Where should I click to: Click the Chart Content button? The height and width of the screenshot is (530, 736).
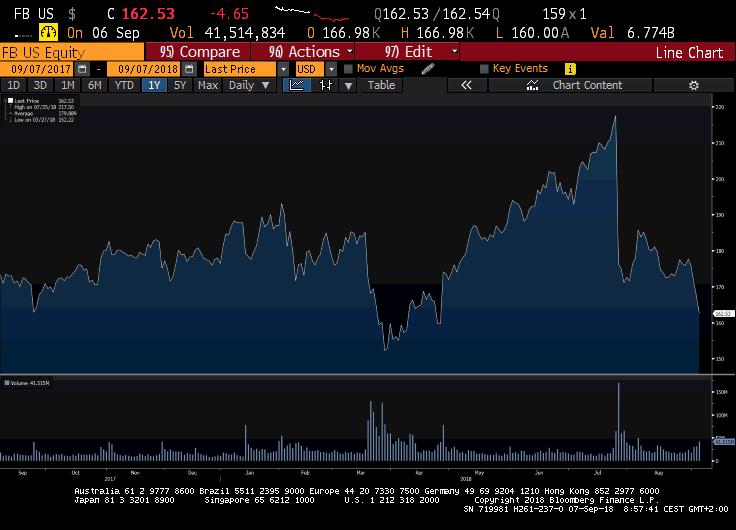click(x=570, y=85)
